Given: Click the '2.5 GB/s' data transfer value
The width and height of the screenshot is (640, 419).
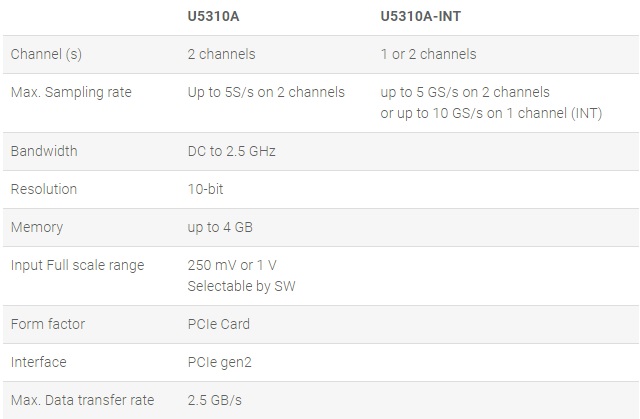Looking at the screenshot, I should tap(215, 400).
